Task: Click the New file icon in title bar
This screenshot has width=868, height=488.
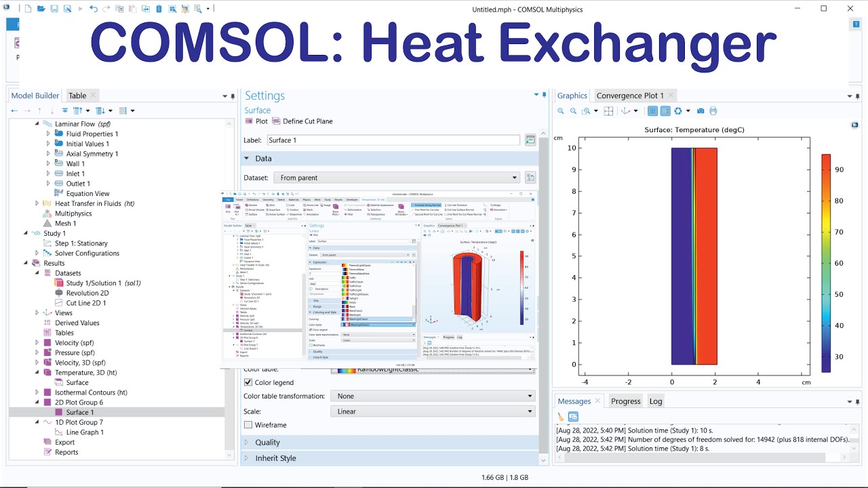Action: click(28, 9)
